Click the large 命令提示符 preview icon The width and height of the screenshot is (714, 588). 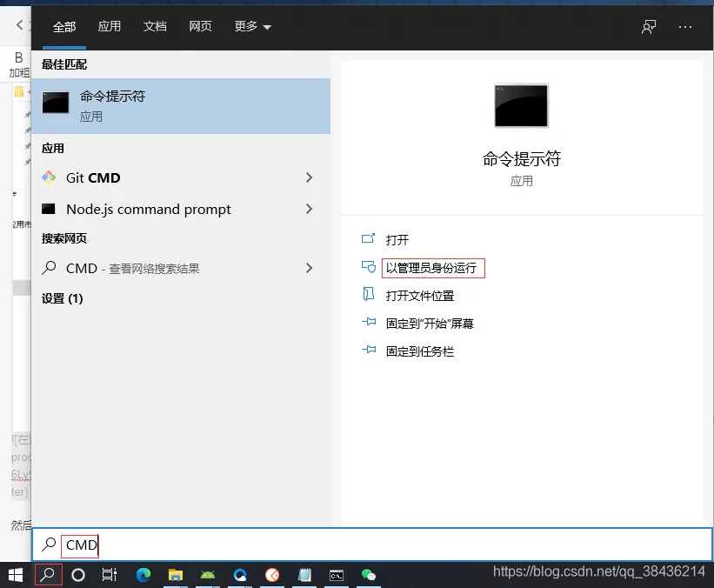(522, 105)
